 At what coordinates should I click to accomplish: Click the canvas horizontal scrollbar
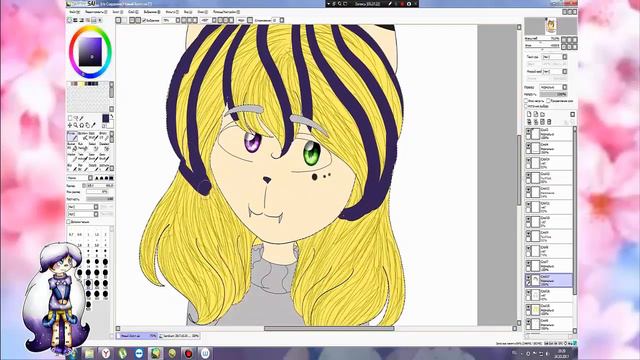(x=329, y=328)
